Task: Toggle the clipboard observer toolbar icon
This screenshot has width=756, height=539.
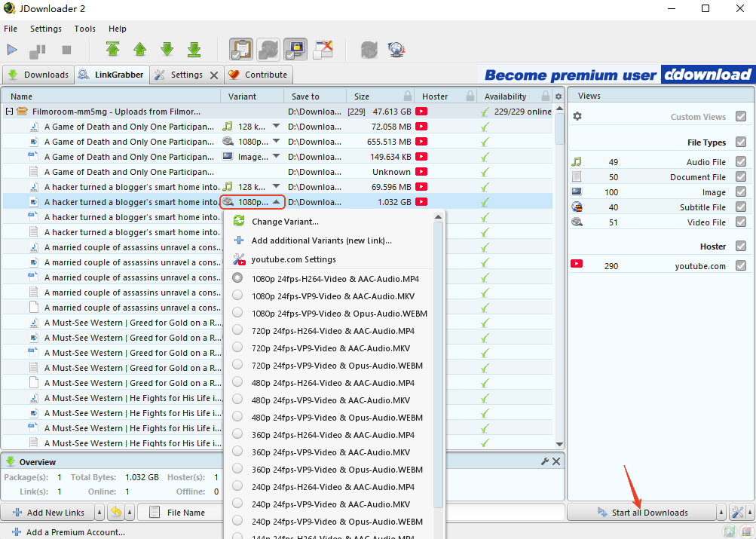Action: (x=241, y=50)
